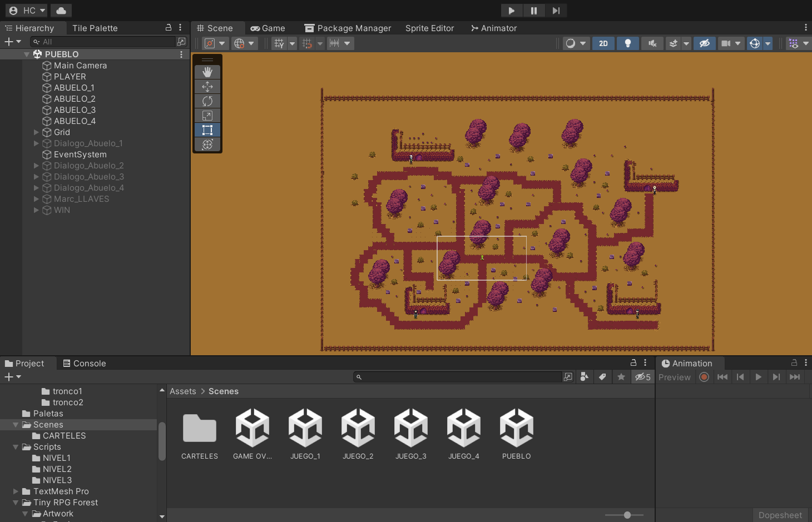Screen dimensions: 812x522
Task: Toggle scene lighting bulb button
Action: [x=628, y=43]
